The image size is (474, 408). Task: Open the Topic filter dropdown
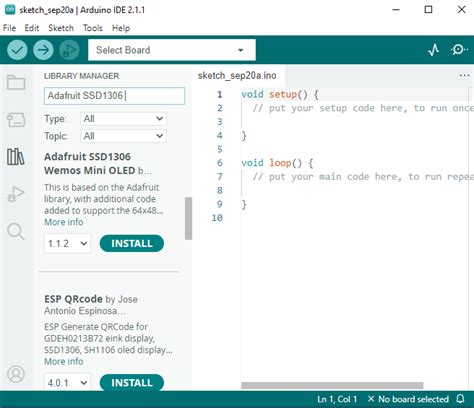click(123, 136)
